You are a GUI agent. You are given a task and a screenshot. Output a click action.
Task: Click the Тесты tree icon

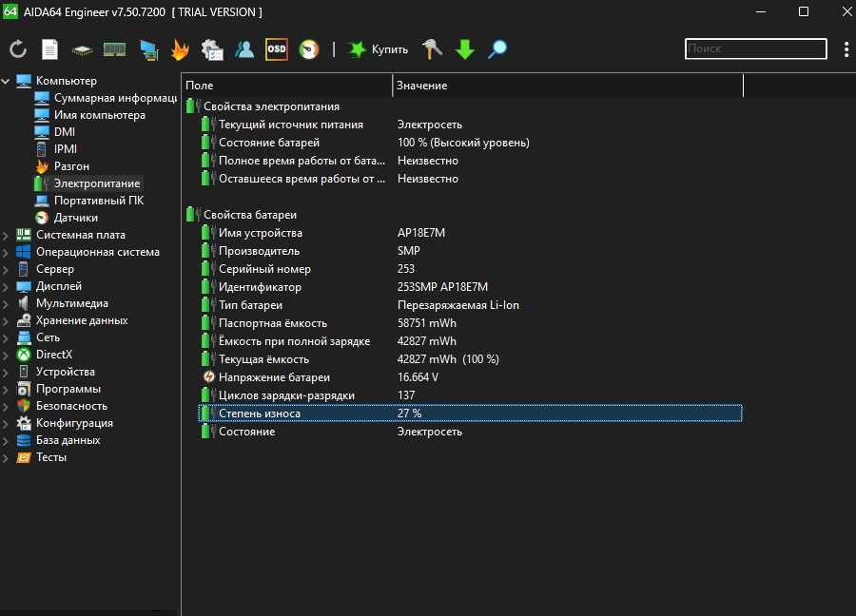[24, 457]
